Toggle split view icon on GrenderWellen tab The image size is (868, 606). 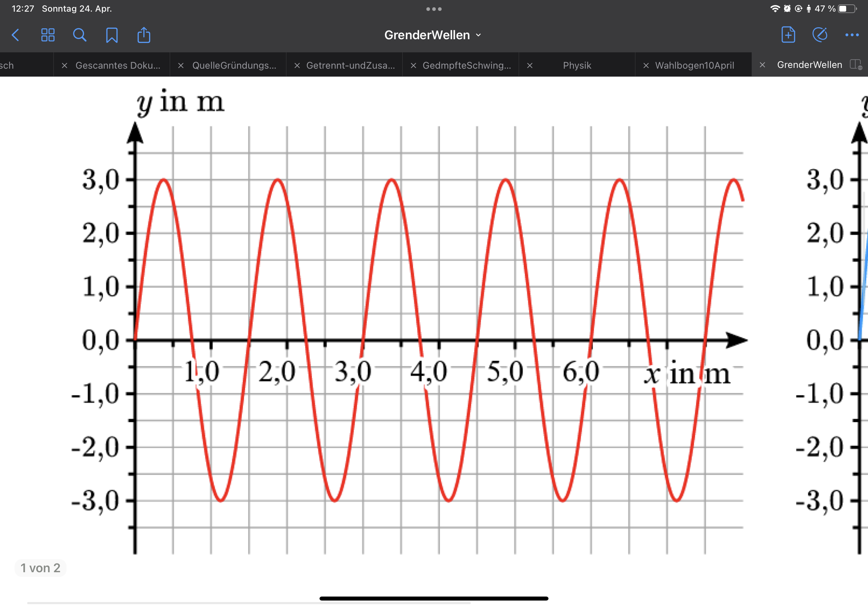(x=855, y=65)
